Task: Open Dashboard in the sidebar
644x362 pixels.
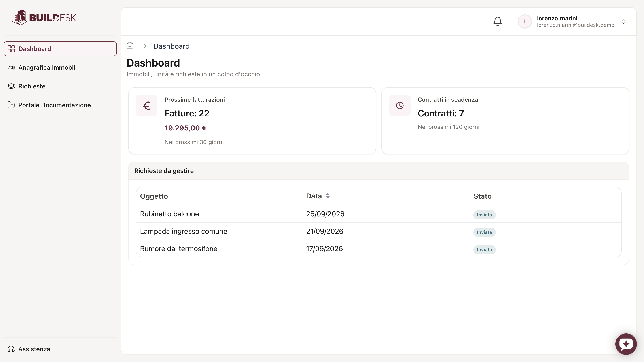Action: click(x=60, y=49)
